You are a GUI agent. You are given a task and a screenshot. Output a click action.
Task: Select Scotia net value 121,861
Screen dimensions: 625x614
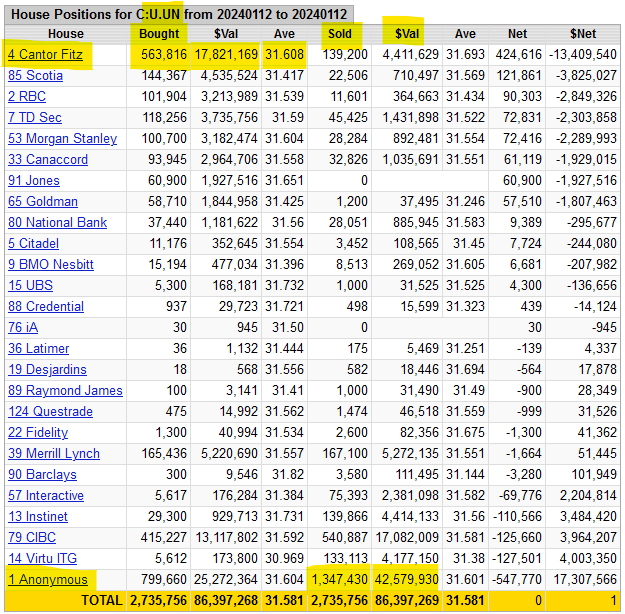point(519,76)
